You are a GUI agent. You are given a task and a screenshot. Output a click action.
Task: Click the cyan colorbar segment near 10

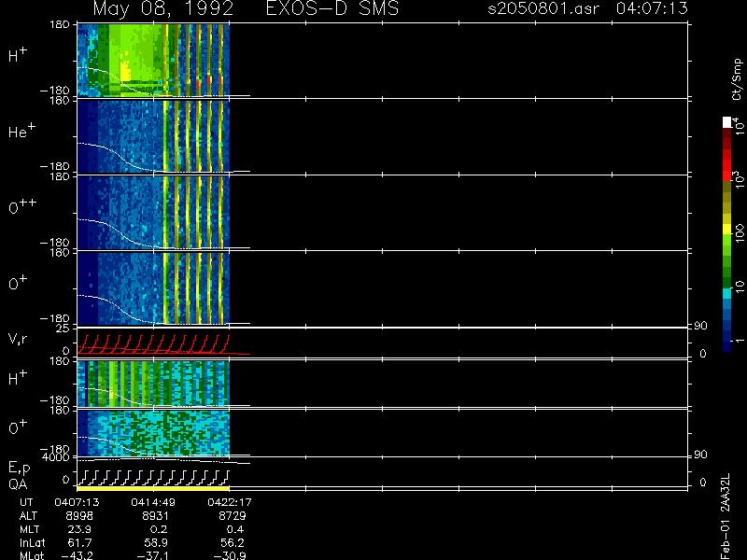click(x=727, y=294)
